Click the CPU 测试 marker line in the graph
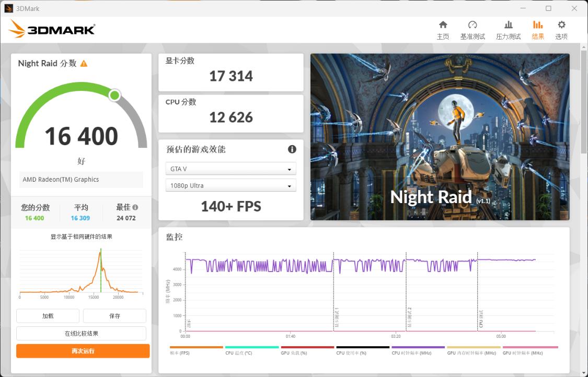The width and height of the screenshot is (588, 377). 477,292
